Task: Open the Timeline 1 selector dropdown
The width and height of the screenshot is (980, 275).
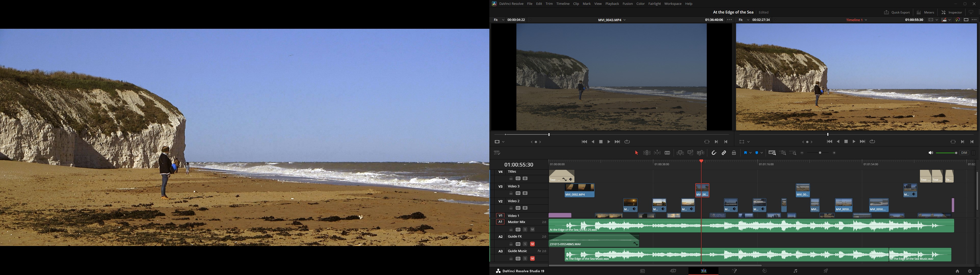Action: (x=856, y=20)
